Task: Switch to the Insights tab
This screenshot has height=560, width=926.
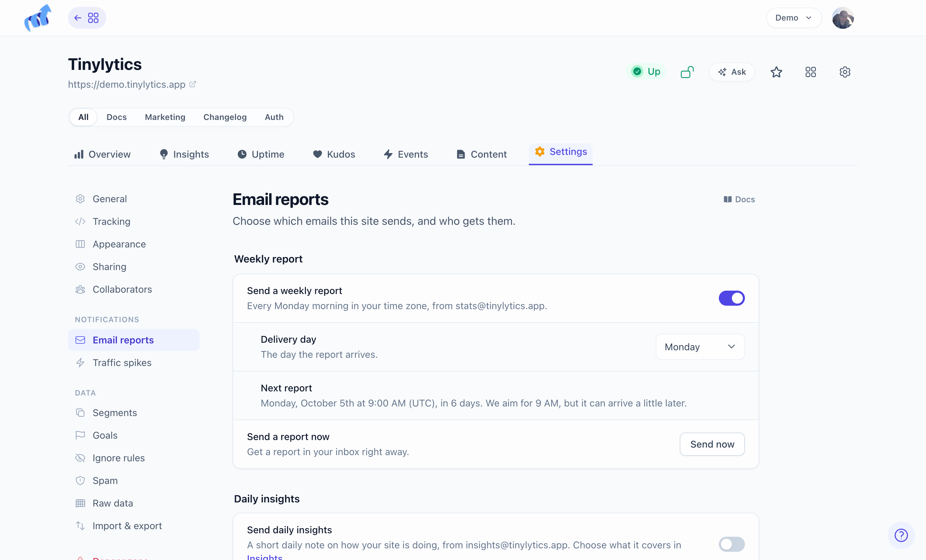Action: coord(184,154)
